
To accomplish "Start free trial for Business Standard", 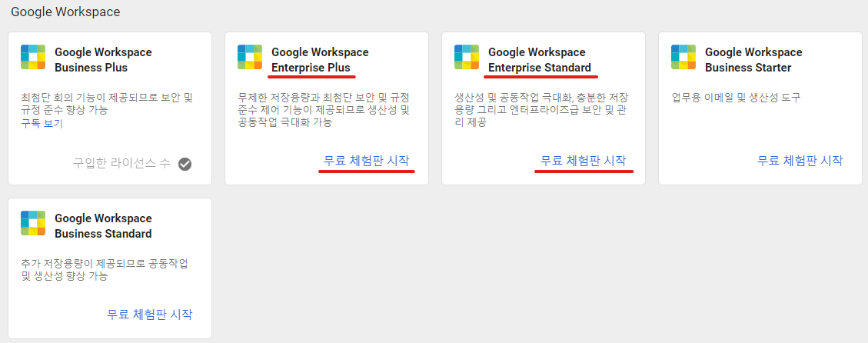I will (149, 315).
